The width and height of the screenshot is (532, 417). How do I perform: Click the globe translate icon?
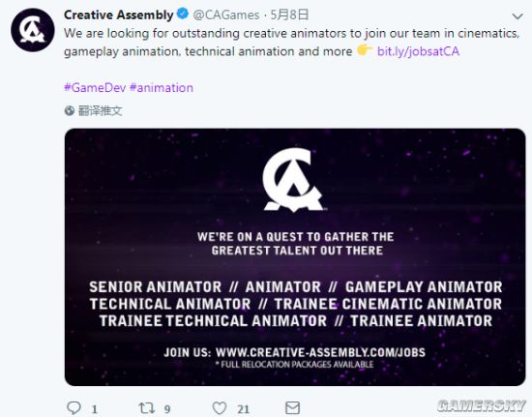pyautogui.click(x=70, y=110)
